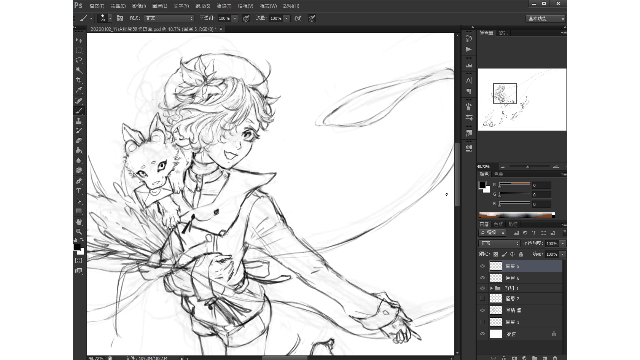This screenshot has height=360, width=640.
Task: Open the brush mode dropdown in options bar
Action: (x=169, y=18)
